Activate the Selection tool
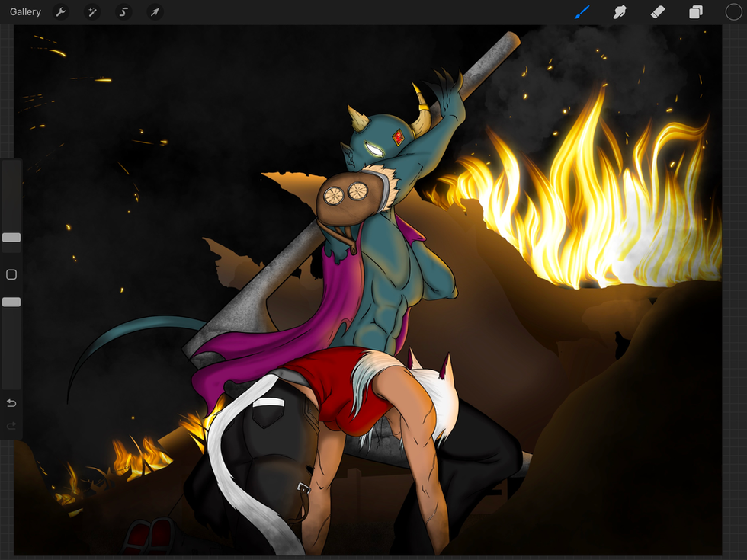The width and height of the screenshot is (747, 560). pos(123,12)
